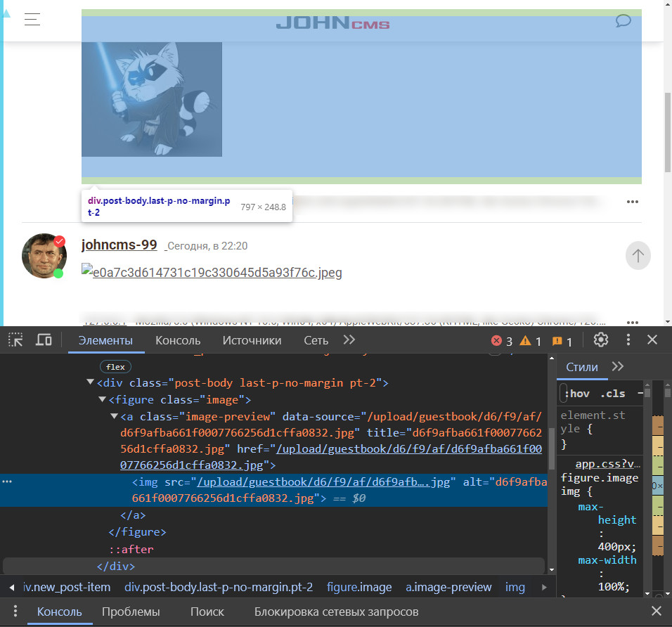This screenshot has height=627, width=672.
Task: Click the scroll-to-top arrow button
Action: click(x=638, y=256)
